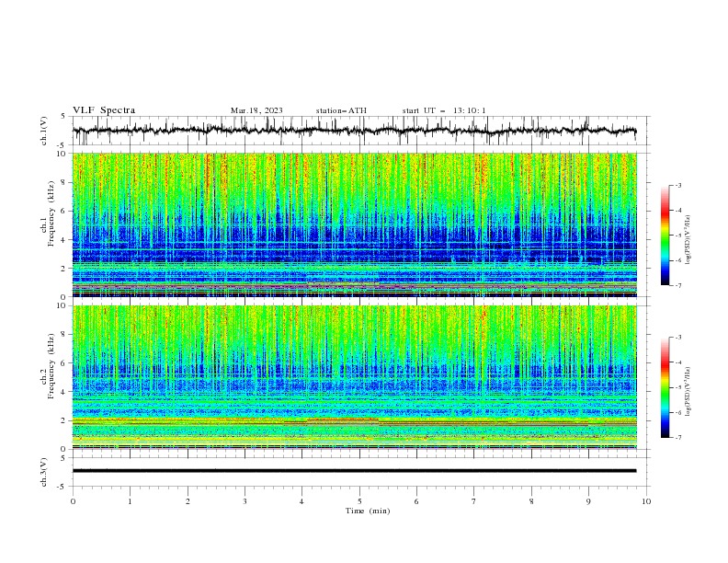Click the "-5" volt tick on ch.3 axis
This screenshot has height=563, width=728.
point(63,487)
